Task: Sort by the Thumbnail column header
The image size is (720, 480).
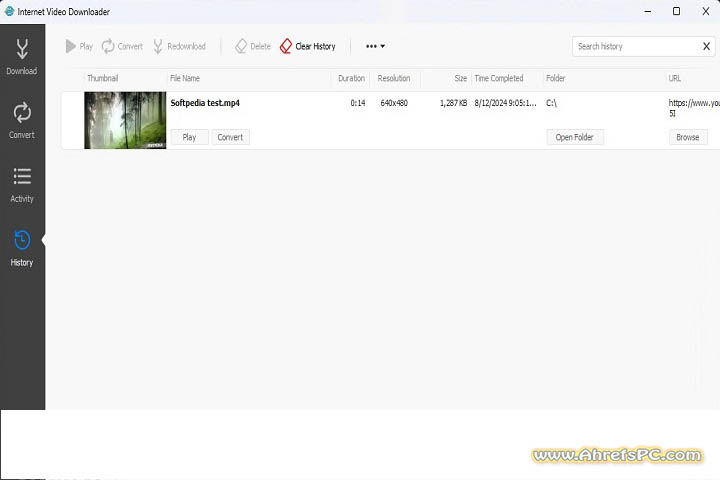Action: coord(103,78)
